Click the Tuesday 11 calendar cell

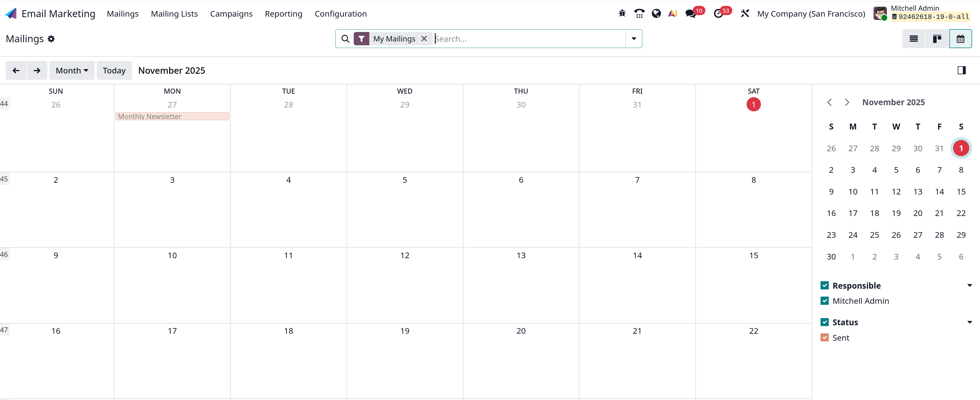288,285
